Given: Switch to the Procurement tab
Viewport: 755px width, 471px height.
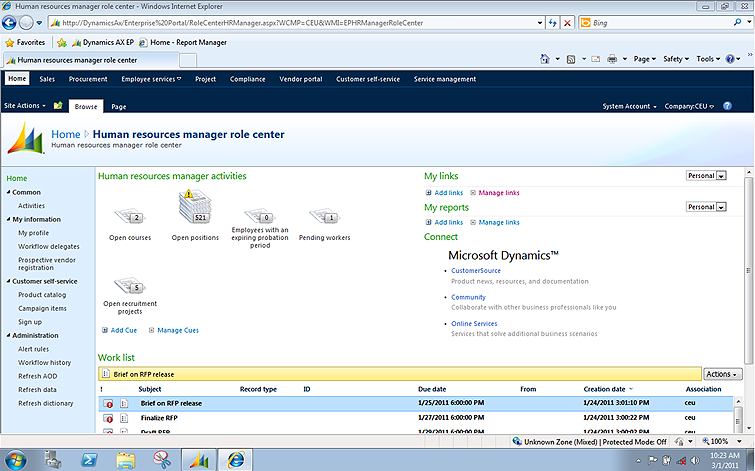Looking at the screenshot, I should (88, 79).
